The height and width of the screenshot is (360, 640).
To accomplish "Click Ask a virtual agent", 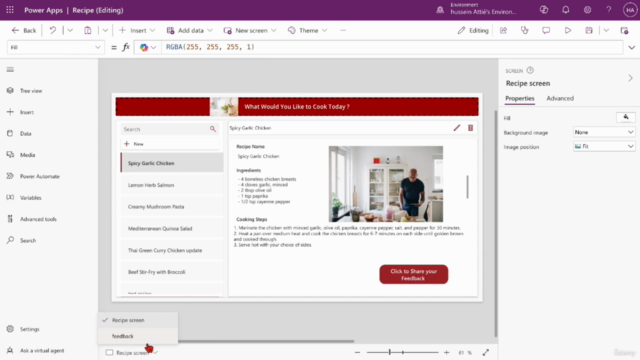I will coord(36,351).
